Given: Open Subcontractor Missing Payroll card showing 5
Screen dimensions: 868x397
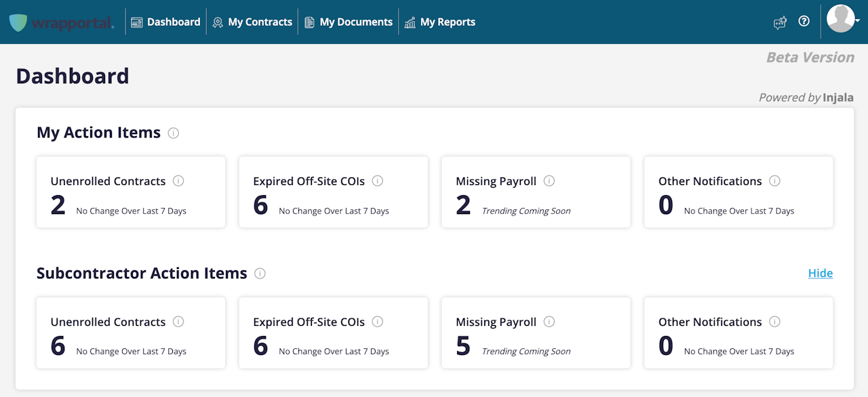Looking at the screenshot, I should [536, 333].
